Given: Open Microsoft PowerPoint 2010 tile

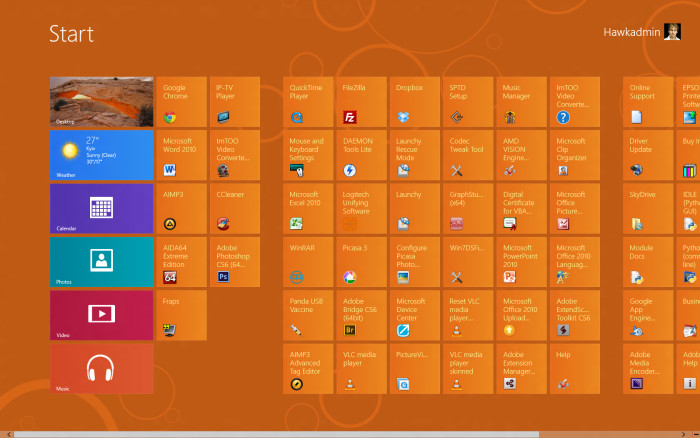Looking at the screenshot, I should tap(521, 262).
